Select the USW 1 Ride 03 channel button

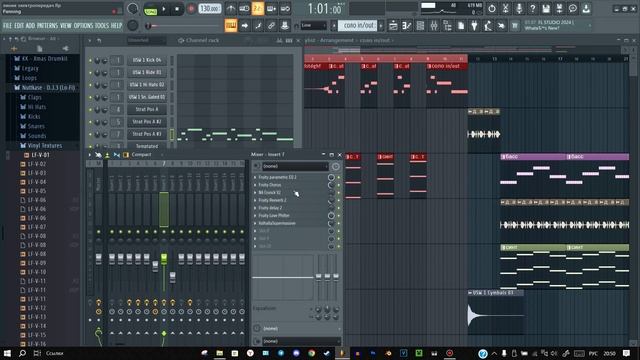coord(147,73)
